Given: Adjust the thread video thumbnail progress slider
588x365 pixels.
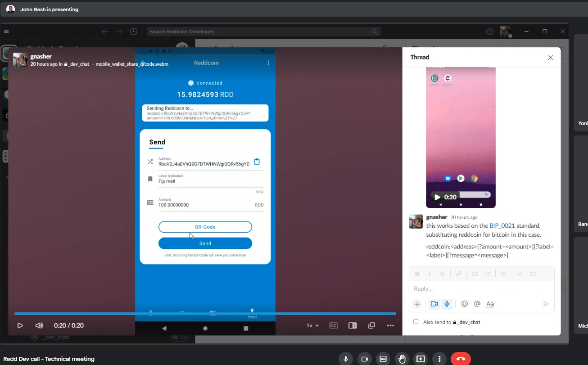Looking at the screenshot, I should point(475,195).
